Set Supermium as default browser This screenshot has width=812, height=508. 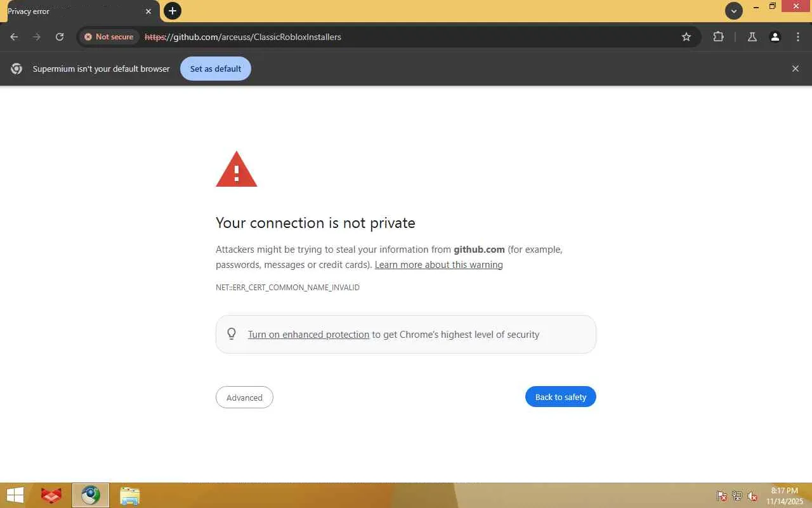216,69
